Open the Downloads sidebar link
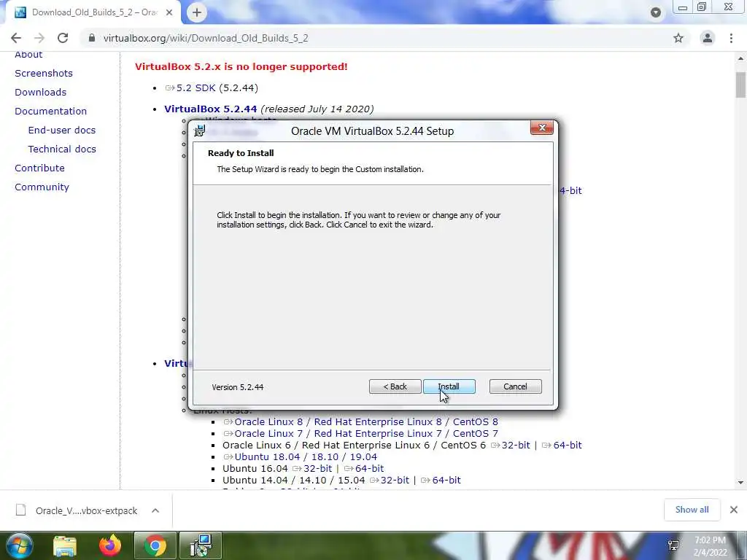This screenshot has height=560, width=747. click(41, 93)
